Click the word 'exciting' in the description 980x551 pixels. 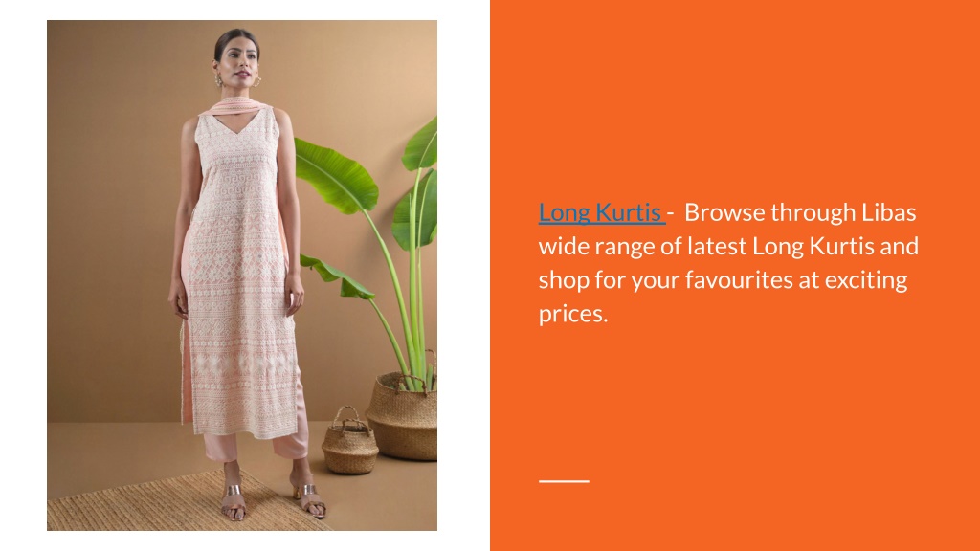865,280
